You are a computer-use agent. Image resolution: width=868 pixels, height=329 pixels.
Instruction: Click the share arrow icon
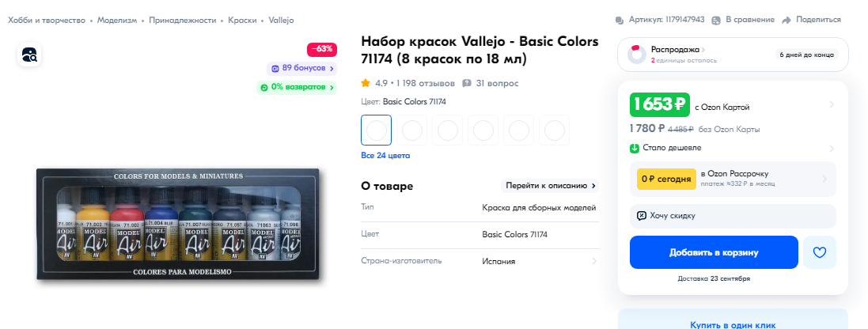tap(786, 20)
